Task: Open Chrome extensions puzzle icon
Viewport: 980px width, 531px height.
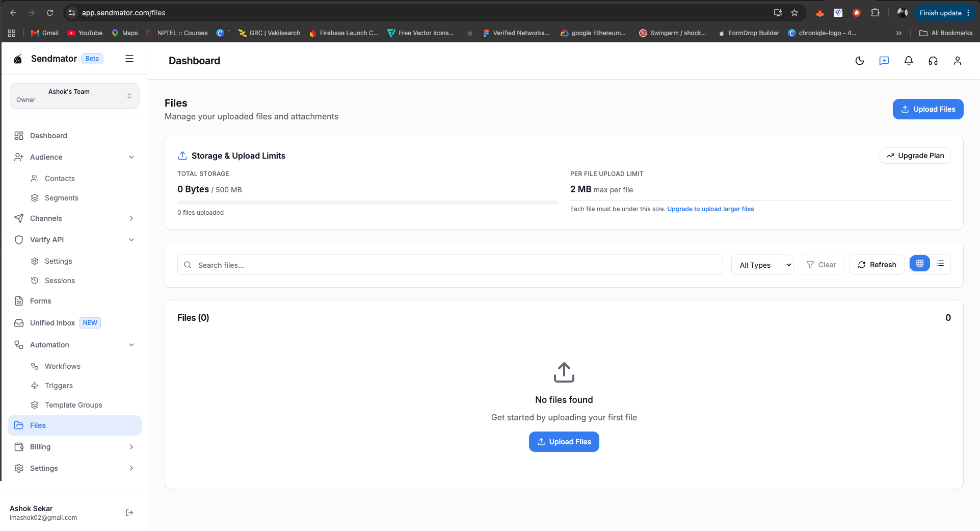Action: [875, 13]
